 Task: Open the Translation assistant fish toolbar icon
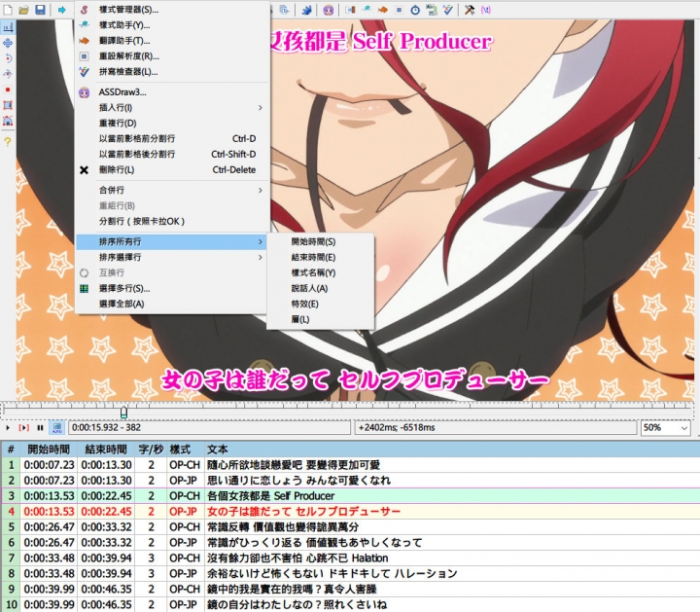pyautogui.click(x=383, y=10)
